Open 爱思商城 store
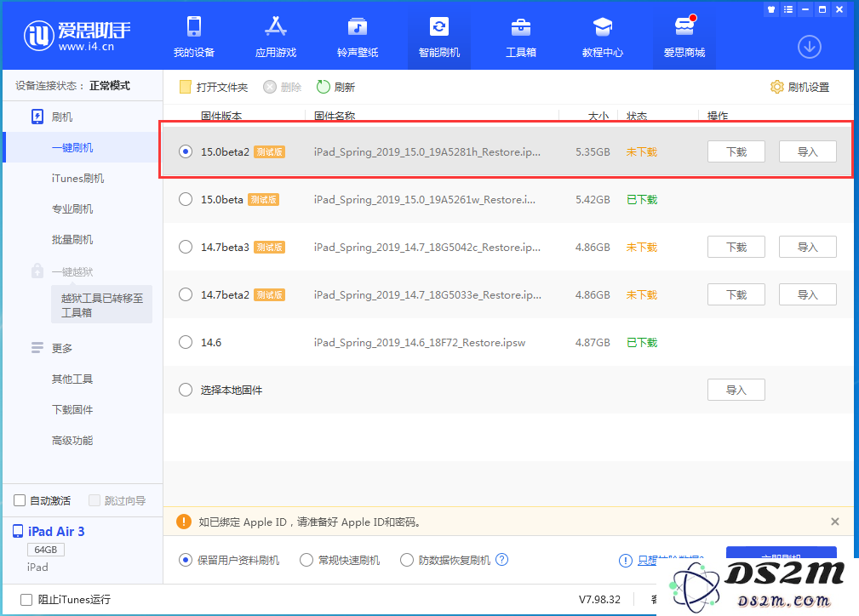859x616 pixels. [684, 36]
